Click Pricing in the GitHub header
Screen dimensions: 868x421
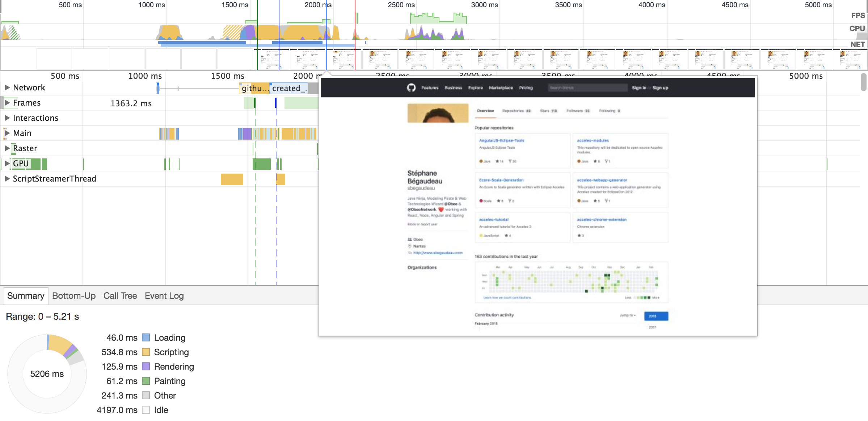point(526,88)
